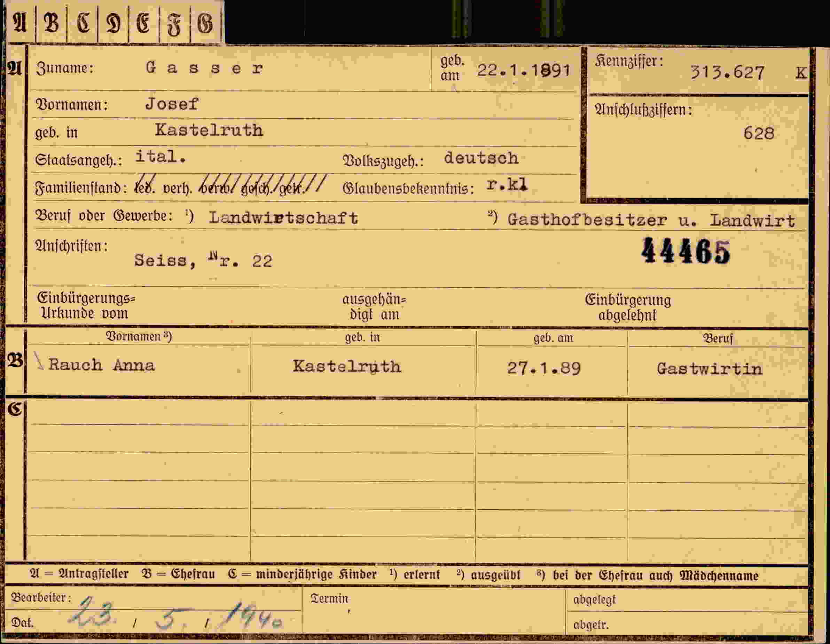Click the 'abgelegt' label
This screenshot has height=644, width=830.
coord(594,599)
